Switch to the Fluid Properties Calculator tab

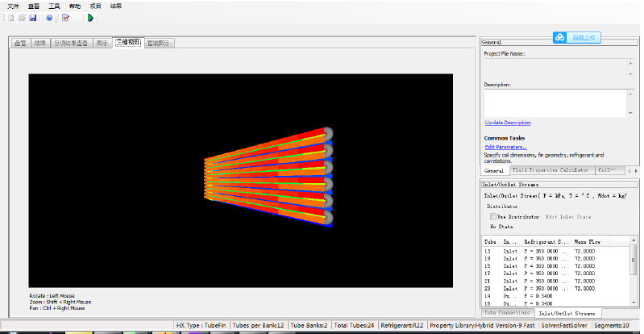point(551,170)
